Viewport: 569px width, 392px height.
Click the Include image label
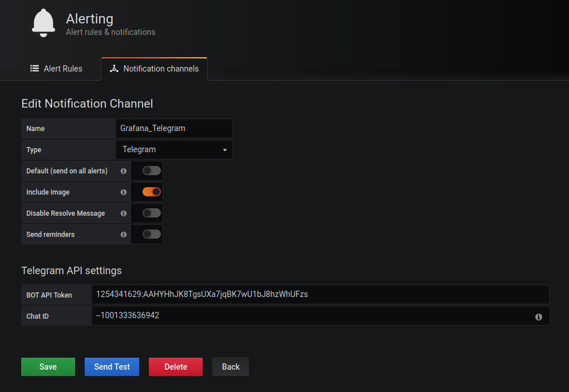point(48,192)
